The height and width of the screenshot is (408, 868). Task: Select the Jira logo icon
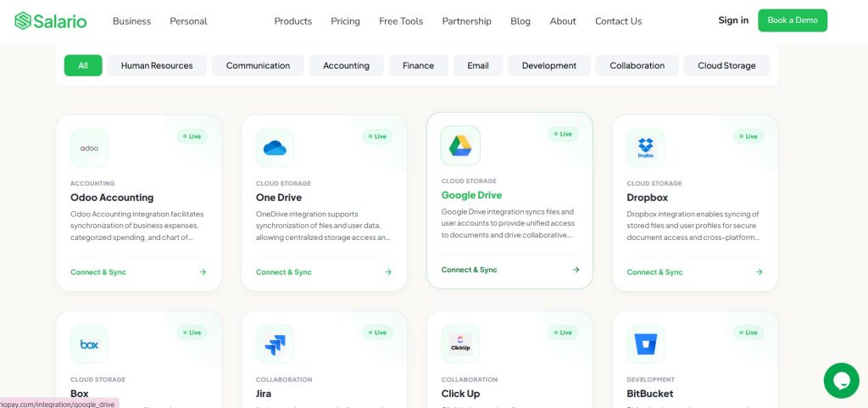point(275,344)
